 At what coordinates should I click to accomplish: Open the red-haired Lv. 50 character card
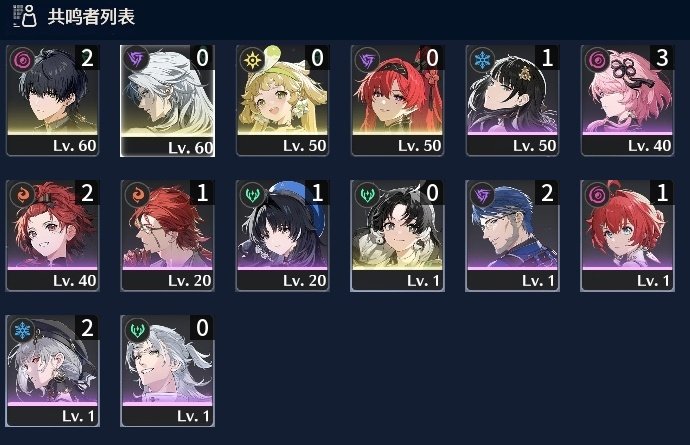point(397,100)
